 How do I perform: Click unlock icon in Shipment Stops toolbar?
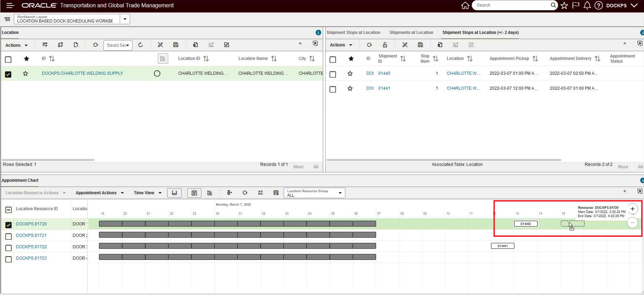pyautogui.click(x=385, y=45)
